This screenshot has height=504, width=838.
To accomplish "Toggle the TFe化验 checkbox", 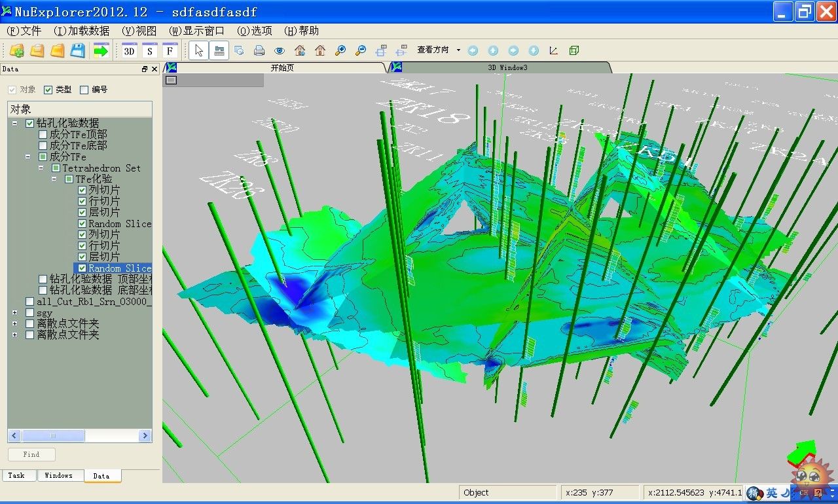I will click(69, 179).
